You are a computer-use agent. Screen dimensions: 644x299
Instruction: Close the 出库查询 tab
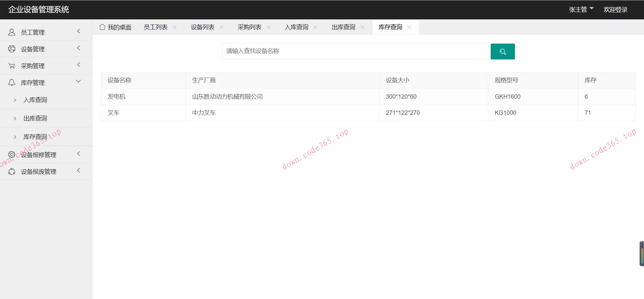click(x=362, y=27)
